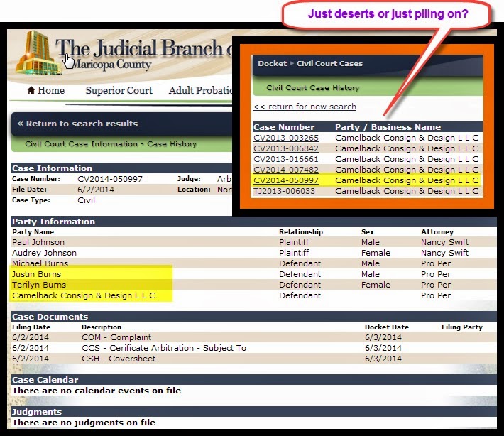Select party name Michael Burns
This screenshot has height=436, width=504.
point(40,263)
